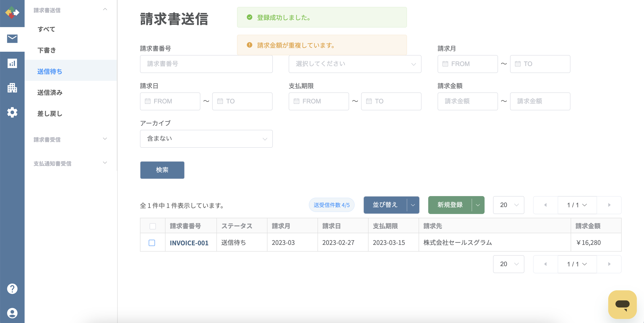This screenshot has height=323, width=644.
Task: Collapse the 請求書送信 sidebar section
Action: (x=105, y=9)
